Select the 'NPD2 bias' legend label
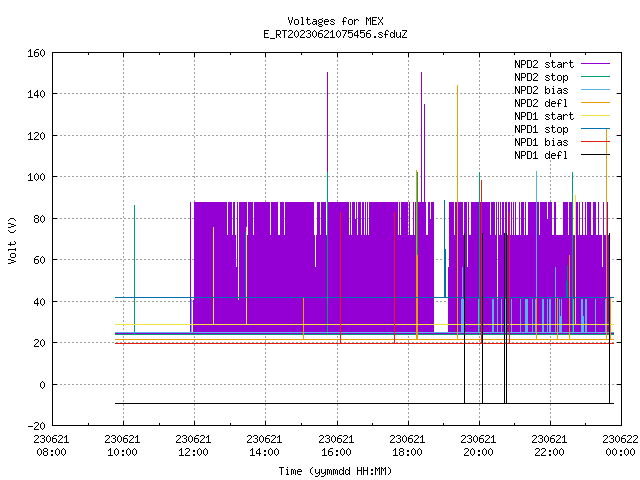 (x=541, y=90)
